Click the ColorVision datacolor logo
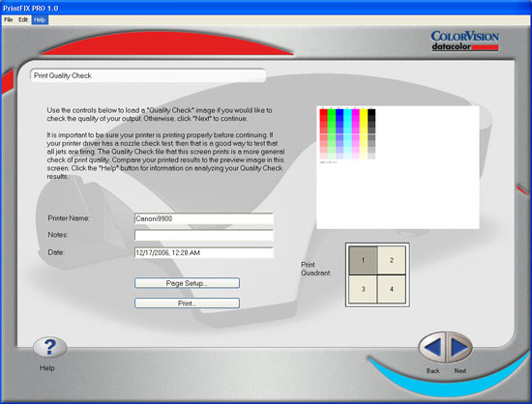 click(x=465, y=41)
